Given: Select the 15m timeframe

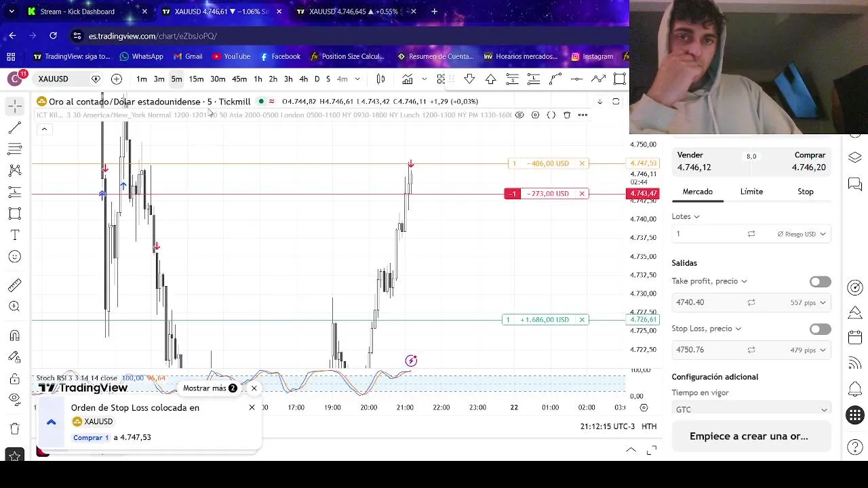Looking at the screenshot, I should [x=196, y=79].
